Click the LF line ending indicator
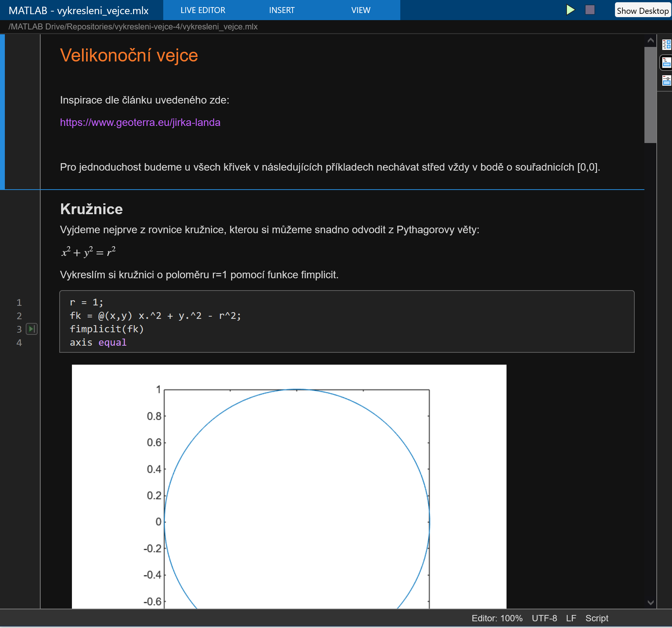 (x=571, y=618)
